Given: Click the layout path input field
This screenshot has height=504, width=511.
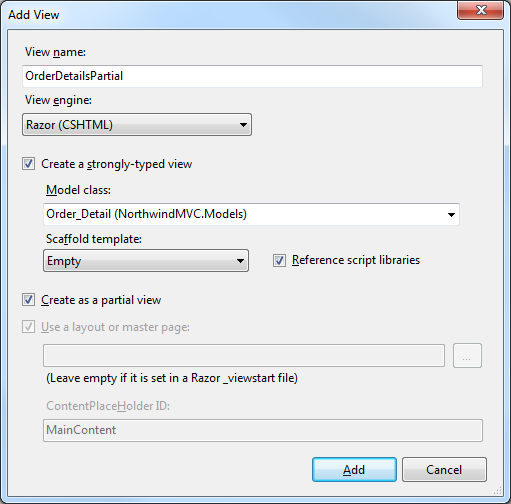Looking at the screenshot, I should click(244, 356).
